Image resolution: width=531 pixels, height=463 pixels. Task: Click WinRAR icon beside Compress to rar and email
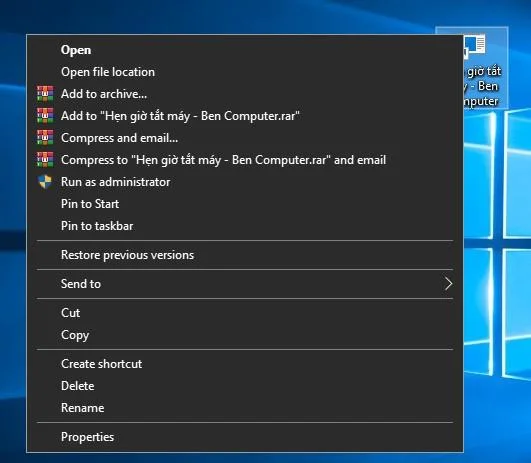45,160
